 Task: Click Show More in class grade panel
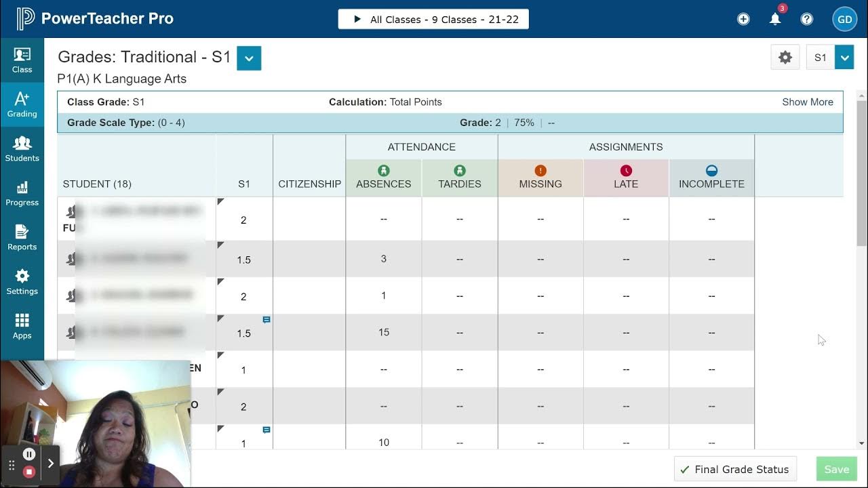(x=808, y=102)
